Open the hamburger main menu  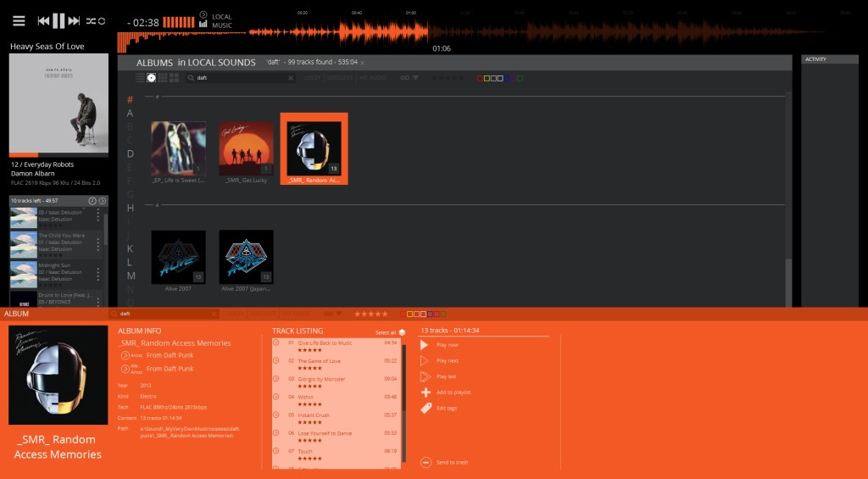19,21
